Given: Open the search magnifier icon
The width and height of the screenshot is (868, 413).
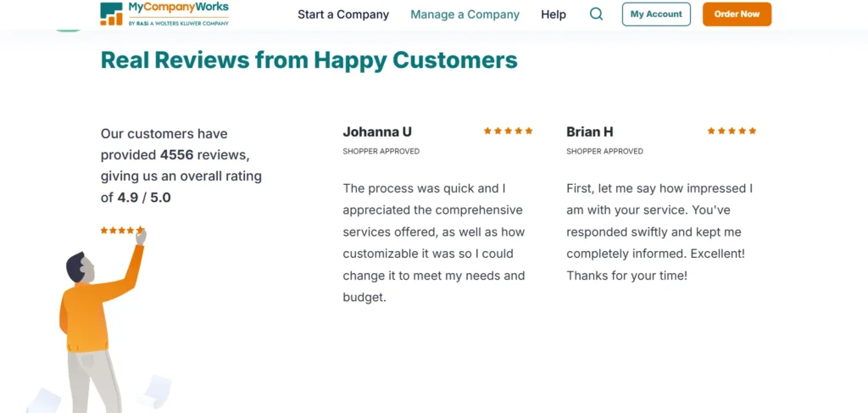Looking at the screenshot, I should (x=596, y=14).
